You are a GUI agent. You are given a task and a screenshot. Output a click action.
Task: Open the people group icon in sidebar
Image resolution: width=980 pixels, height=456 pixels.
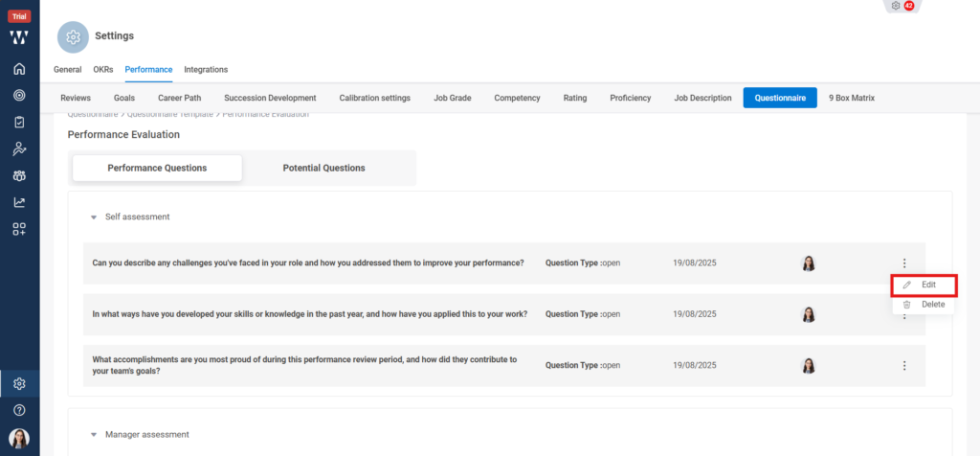pos(19,175)
